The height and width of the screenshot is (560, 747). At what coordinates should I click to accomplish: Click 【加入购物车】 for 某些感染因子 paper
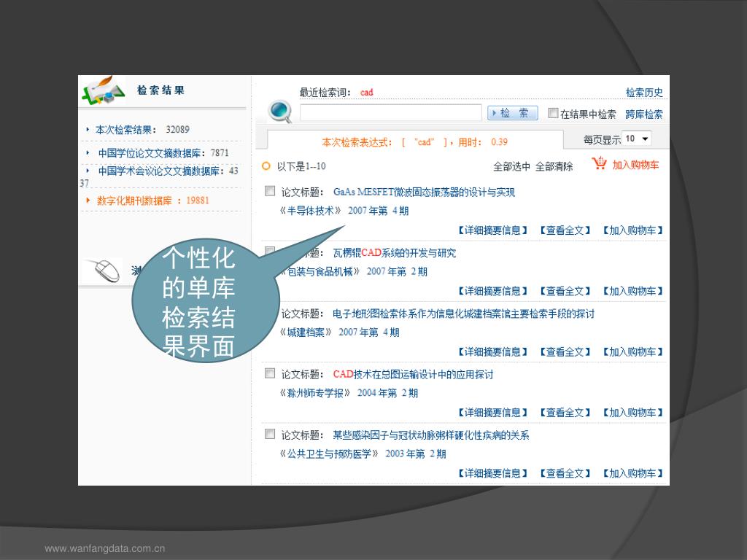pyautogui.click(x=632, y=473)
